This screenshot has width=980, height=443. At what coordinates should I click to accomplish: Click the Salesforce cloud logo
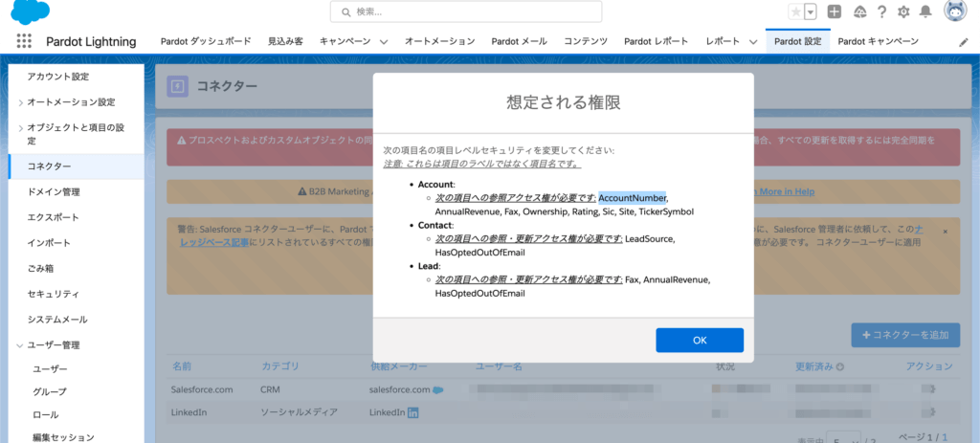[29, 11]
